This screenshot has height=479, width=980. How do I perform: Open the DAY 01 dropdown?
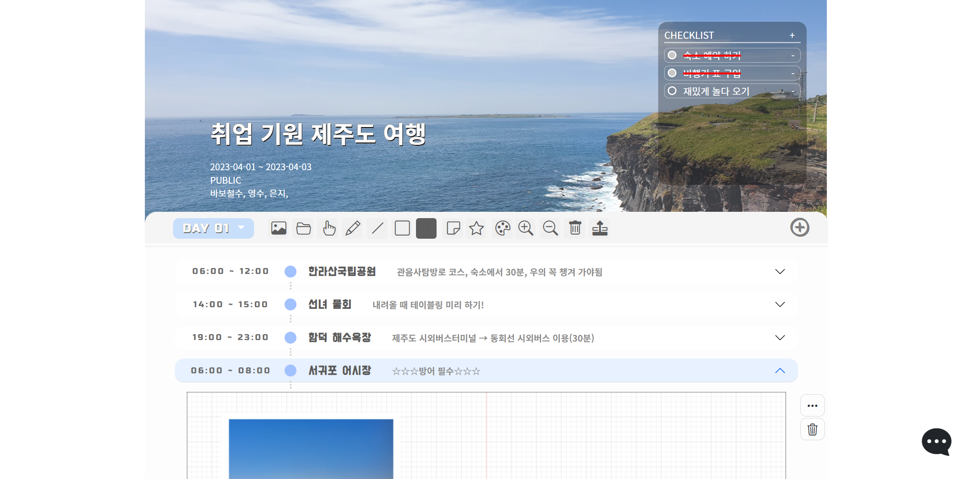[x=213, y=228]
